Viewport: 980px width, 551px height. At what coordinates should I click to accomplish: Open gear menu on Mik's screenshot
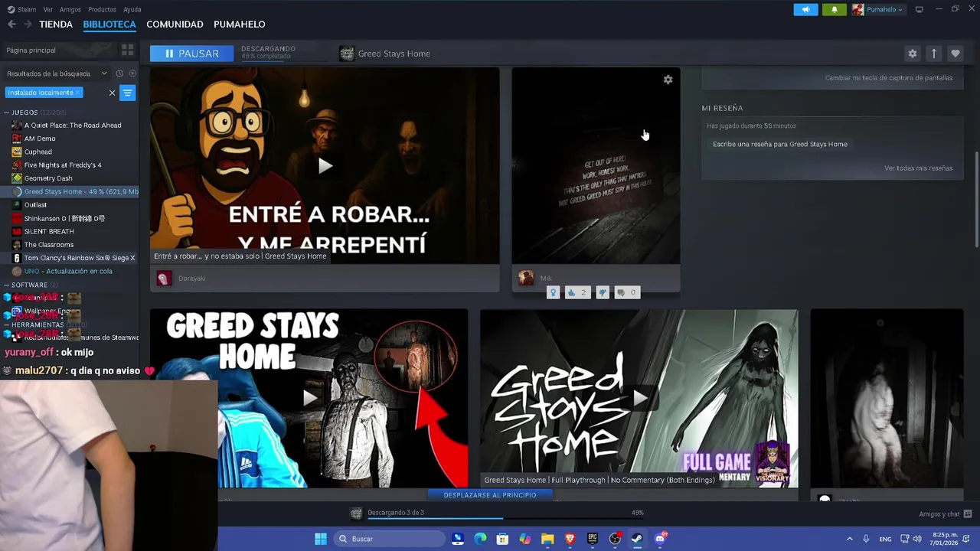[668, 80]
